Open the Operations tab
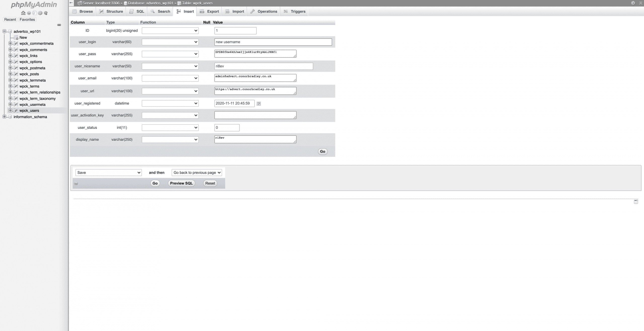 (x=264, y=11)
